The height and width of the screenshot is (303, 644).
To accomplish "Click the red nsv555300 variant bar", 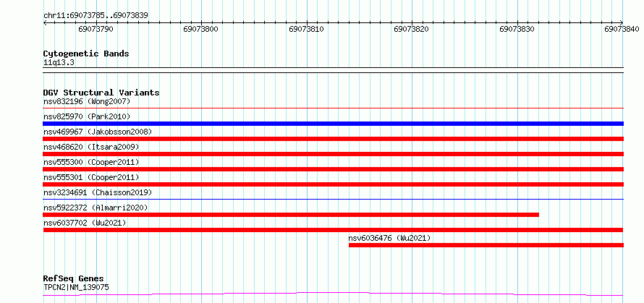I will coord(333,169).
